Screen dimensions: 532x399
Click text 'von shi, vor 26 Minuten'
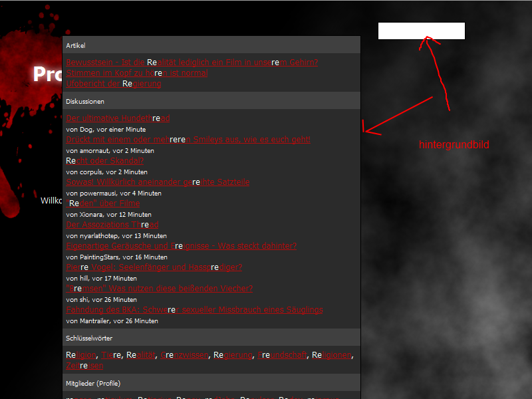102,300
